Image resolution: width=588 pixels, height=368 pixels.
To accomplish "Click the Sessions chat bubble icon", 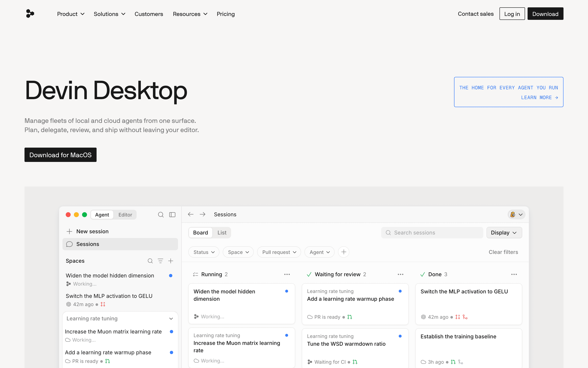I will tap(69, 244).
